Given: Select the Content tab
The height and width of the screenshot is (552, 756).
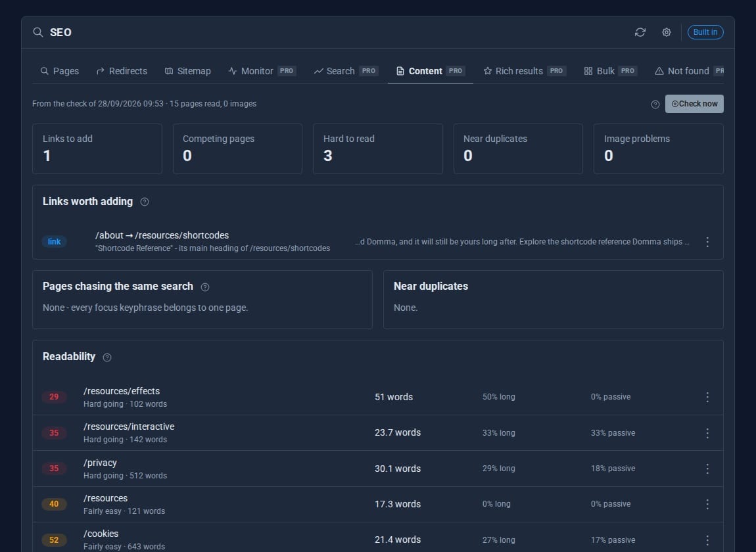Looking at the screenshot, I should point(429,71).
